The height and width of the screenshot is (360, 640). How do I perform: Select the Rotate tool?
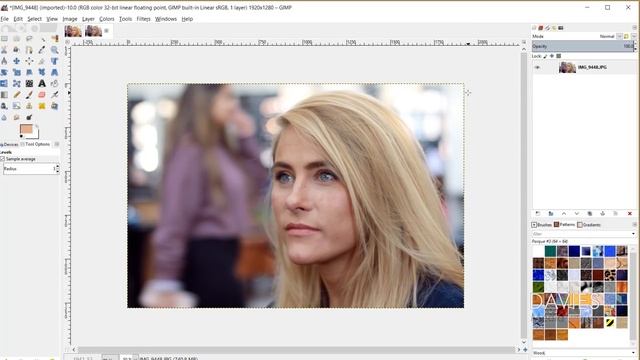[x=4, y=72]
